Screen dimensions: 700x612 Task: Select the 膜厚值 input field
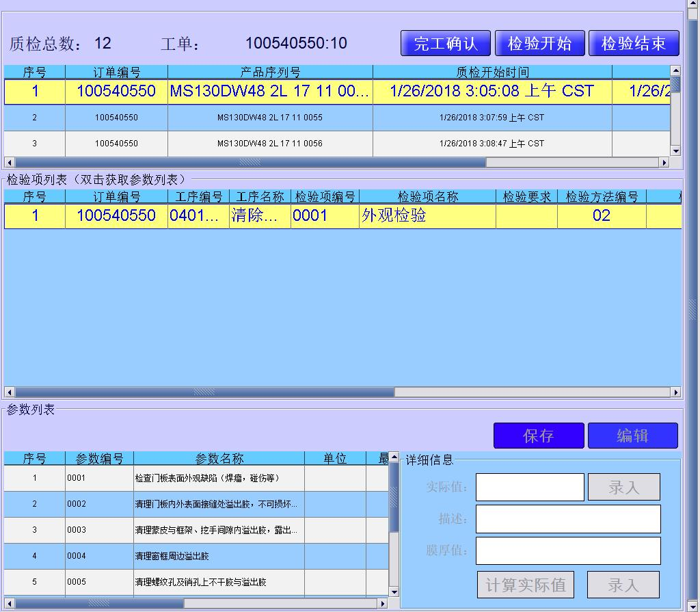pos(568,550)
